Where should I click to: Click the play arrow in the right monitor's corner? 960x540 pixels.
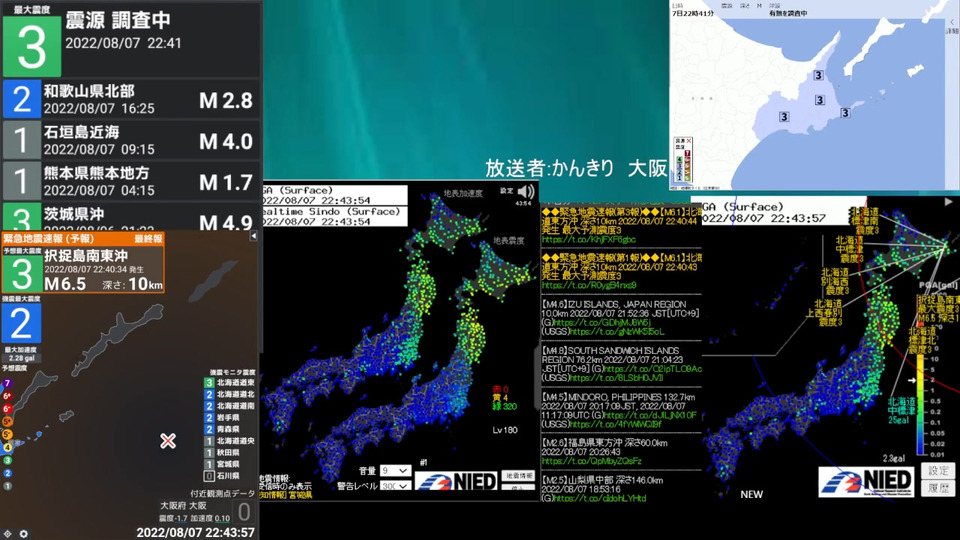coord(948,201)
